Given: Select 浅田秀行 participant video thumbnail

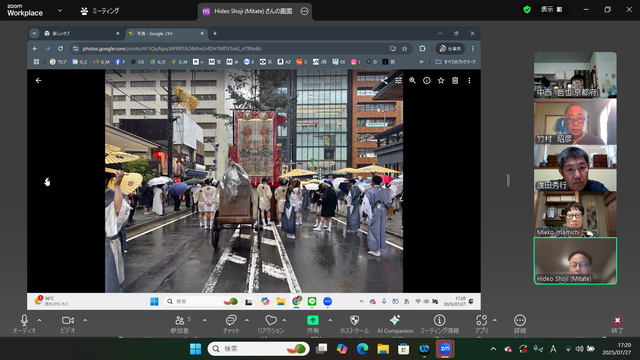Looking at the screenshot, I should click(x=575, y=168).
